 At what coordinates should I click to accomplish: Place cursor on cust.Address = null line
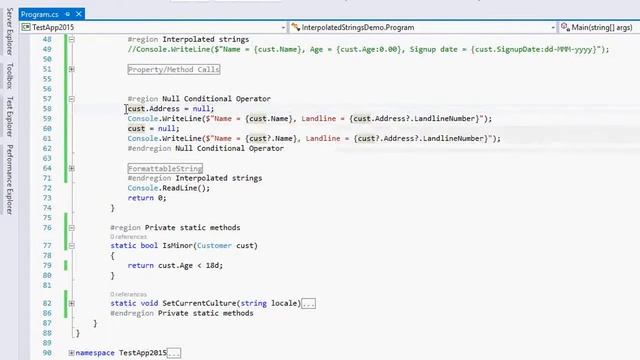[x=171, y=109]
